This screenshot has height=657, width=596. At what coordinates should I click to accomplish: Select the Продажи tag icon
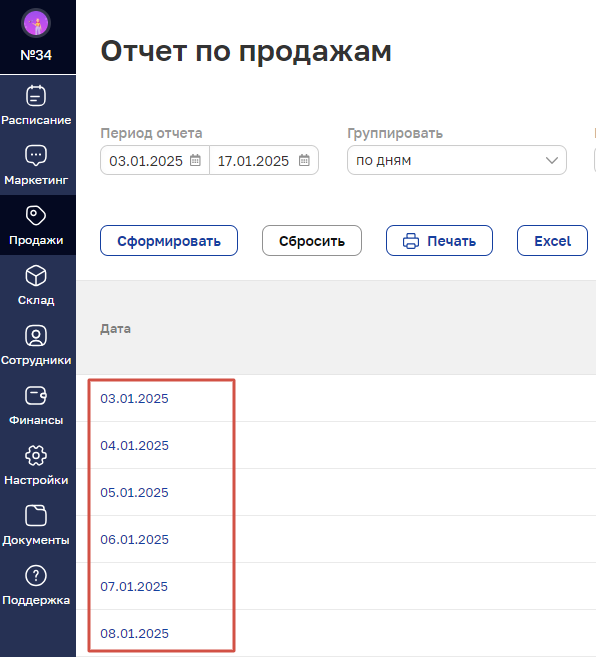pyautogui.click(x=36, y=216)
